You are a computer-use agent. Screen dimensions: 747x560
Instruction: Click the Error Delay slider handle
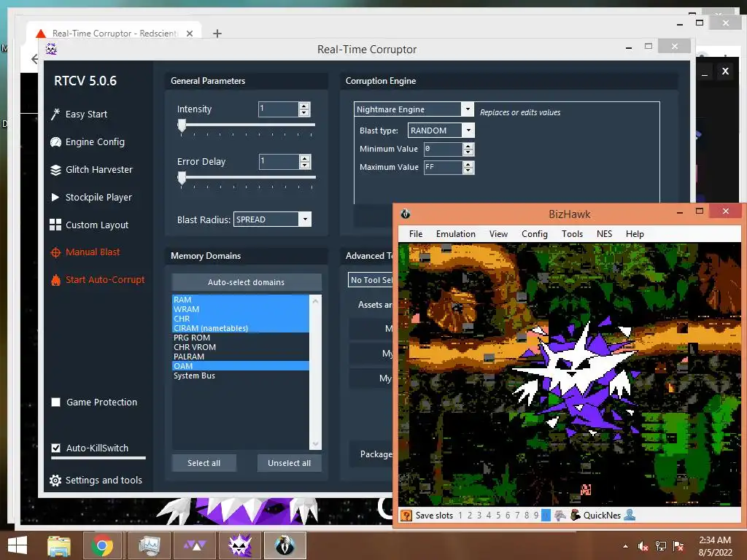pyautogui.click(x=182, y=178)
